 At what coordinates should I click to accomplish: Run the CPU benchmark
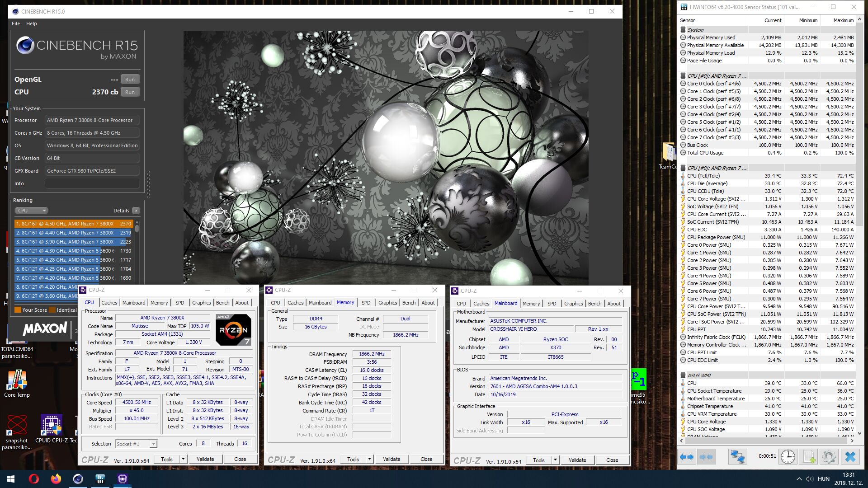point(130,92)
